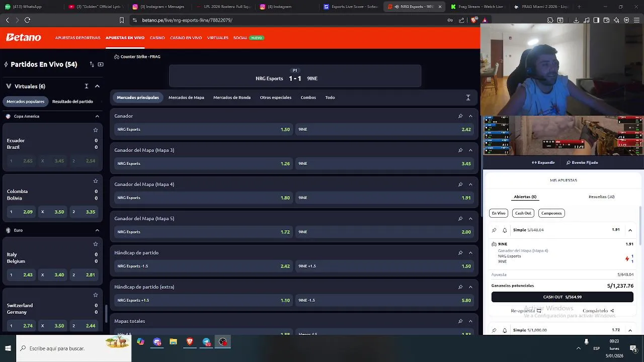Favorite the Ecuador vs Brazil match star

[x=96, y=130]
